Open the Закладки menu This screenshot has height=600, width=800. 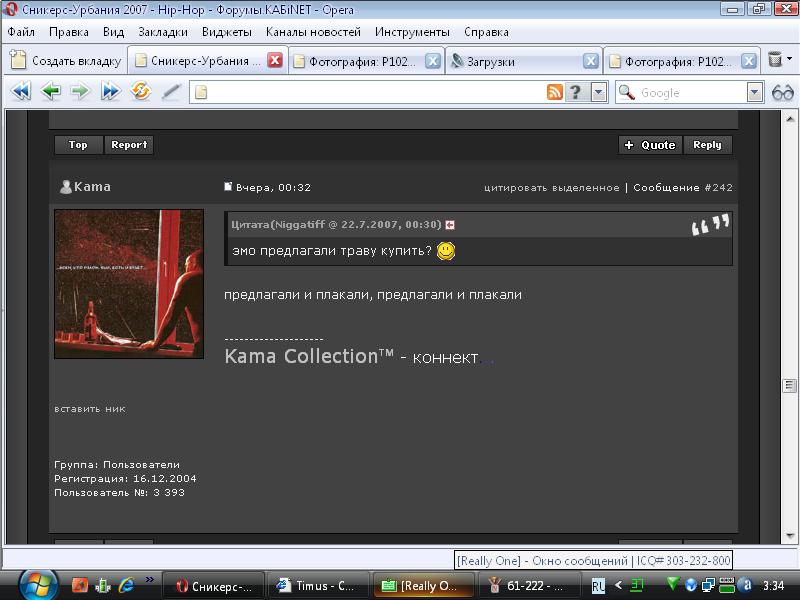(x=162, y=32)
